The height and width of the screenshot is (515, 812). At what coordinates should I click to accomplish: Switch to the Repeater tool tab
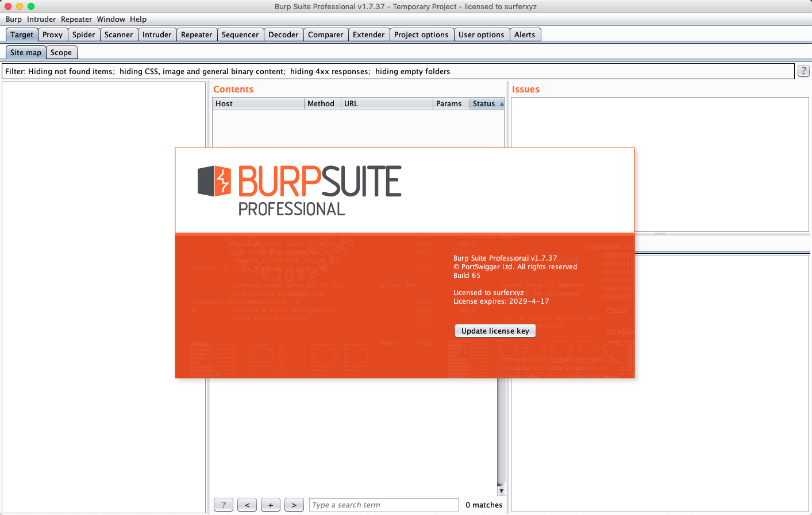tap(197, 34)
